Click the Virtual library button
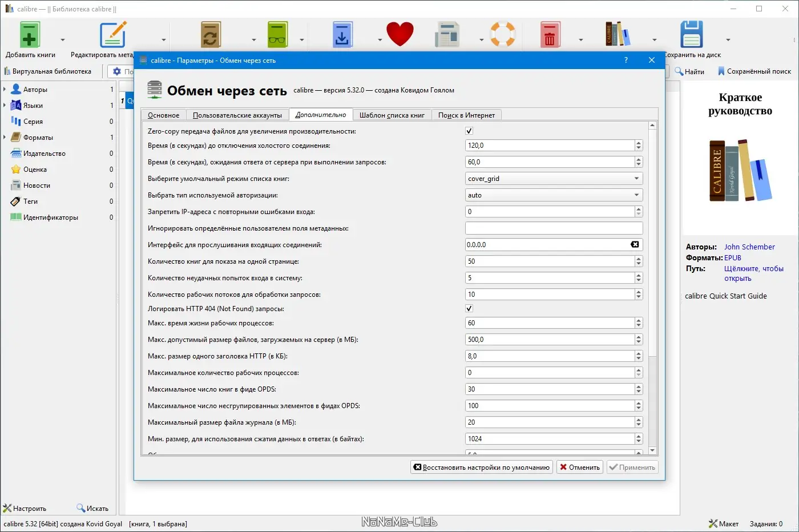The height and width of the screenshot is (532, 799). coord(48,71)
